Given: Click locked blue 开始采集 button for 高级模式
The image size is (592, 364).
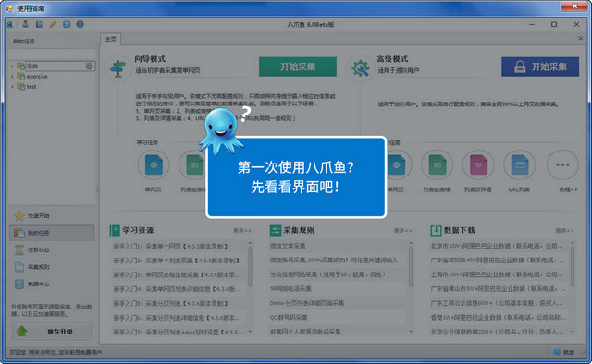Looking at the screenshot, I should coord(540,67).
